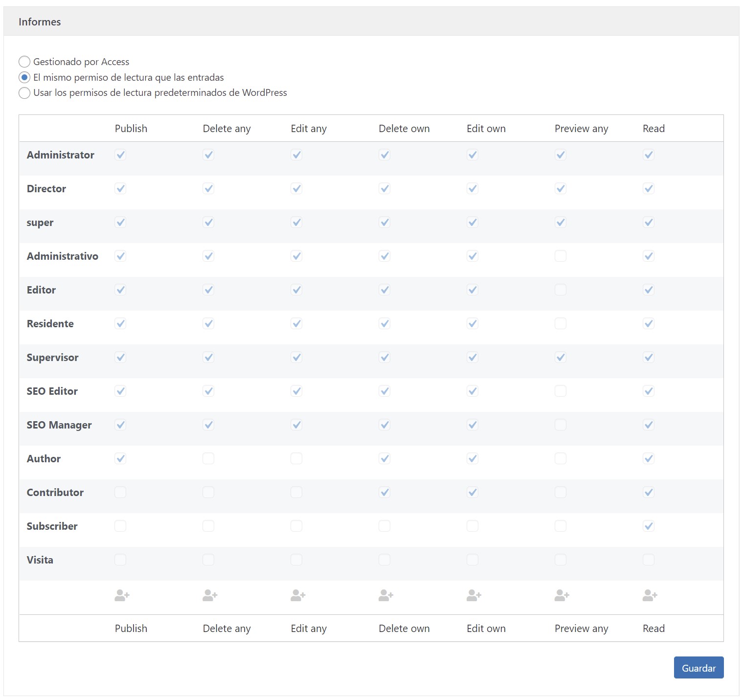Viewport: 743px width, 700px height.
Task: Enable Administrativo Preview any checkbox
Action: click(561, 256)
